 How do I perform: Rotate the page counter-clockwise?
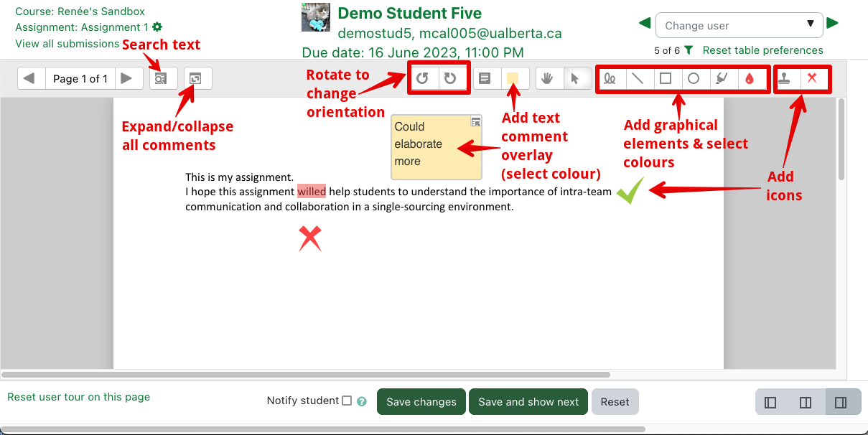point(423,78)
